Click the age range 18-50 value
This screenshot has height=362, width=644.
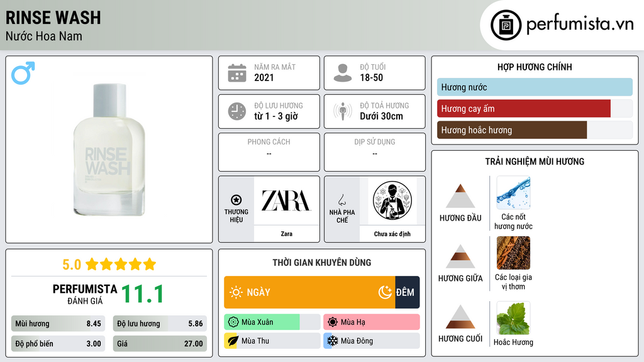coord(371,77)
